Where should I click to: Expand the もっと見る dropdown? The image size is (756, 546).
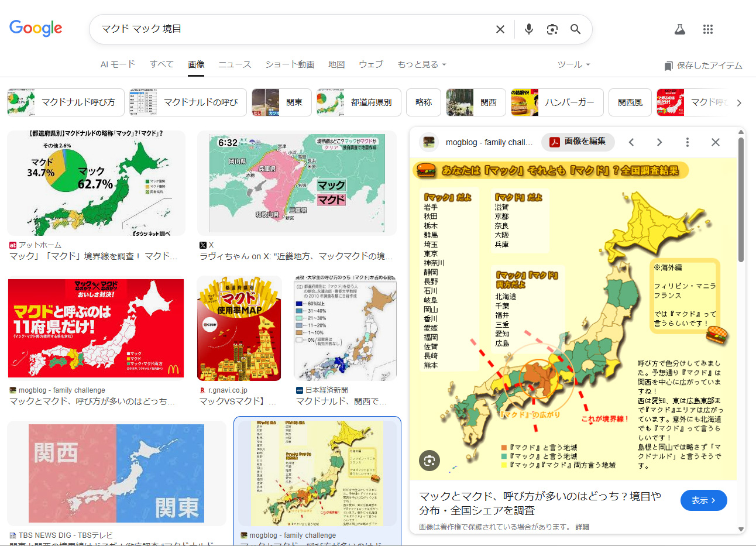coord(422,64)
